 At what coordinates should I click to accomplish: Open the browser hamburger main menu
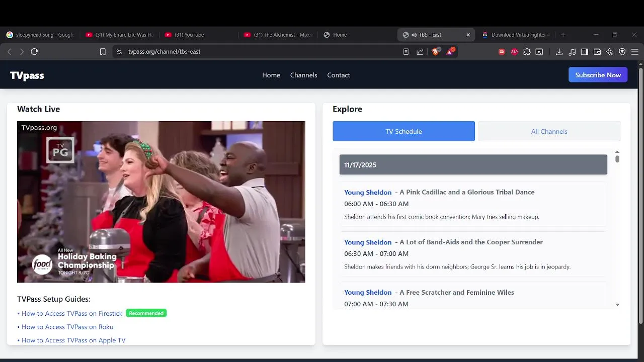click(x=635, y=52)
